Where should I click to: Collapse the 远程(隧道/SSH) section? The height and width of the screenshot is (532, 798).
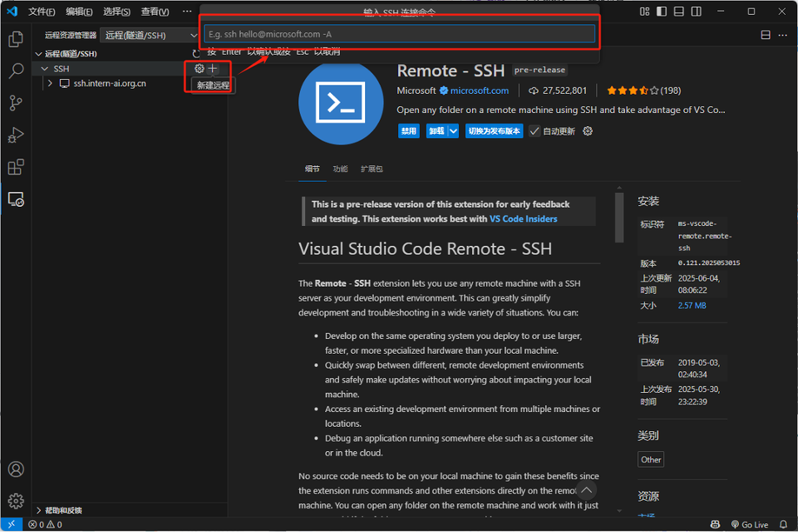click(x=38, y=53)
